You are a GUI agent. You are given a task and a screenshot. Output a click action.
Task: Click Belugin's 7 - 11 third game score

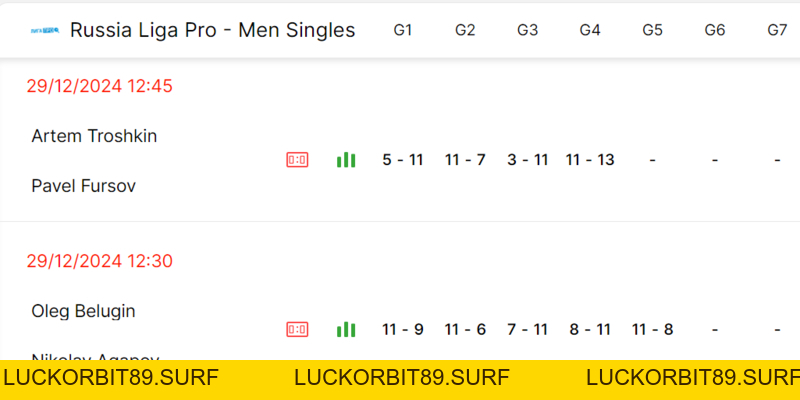(x=528, y=330)
